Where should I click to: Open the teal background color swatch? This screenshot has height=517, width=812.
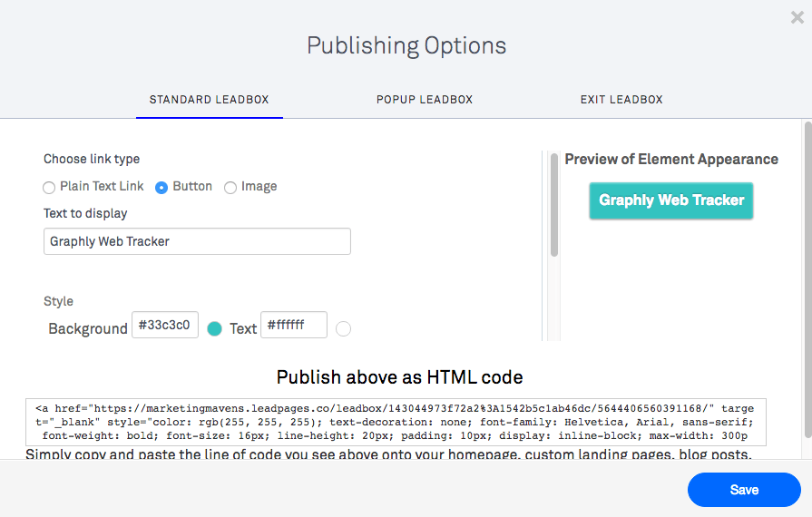coord(214,328)
